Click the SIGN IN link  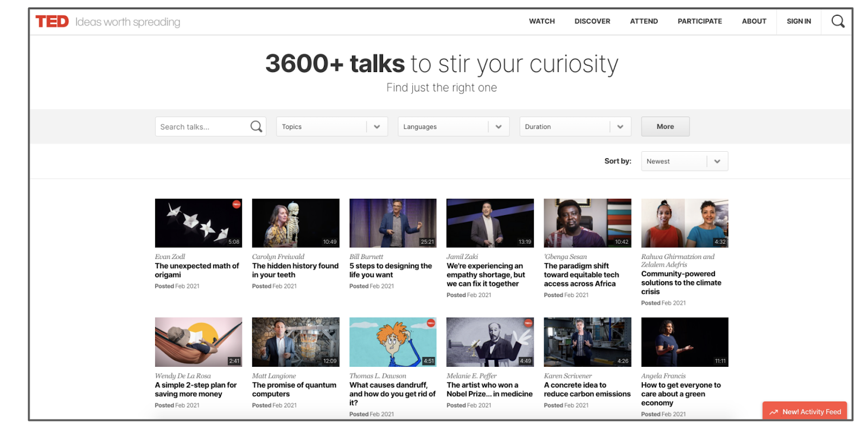click(799, 22)
